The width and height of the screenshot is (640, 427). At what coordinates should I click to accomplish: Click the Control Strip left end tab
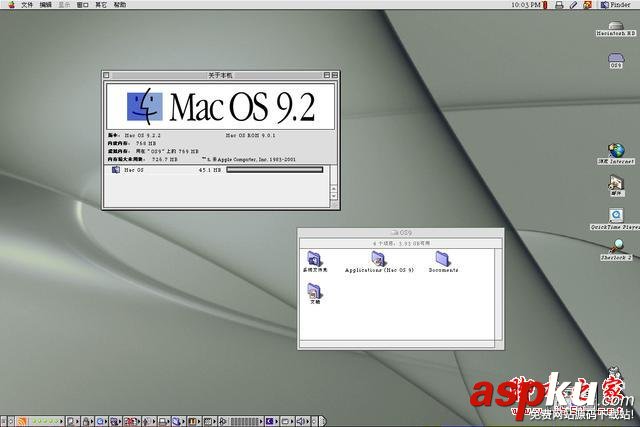[4, 421]
